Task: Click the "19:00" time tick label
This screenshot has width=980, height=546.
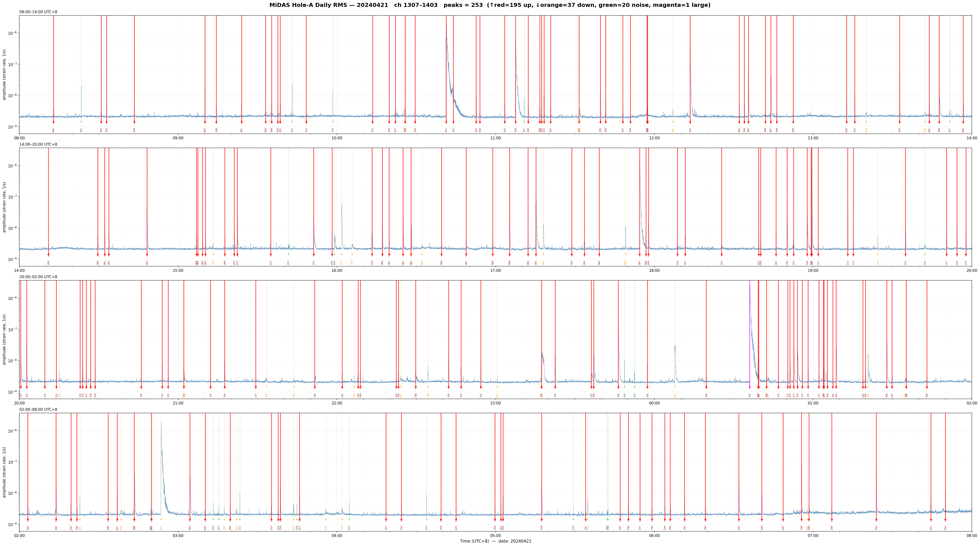Action: tap(813, 271)
